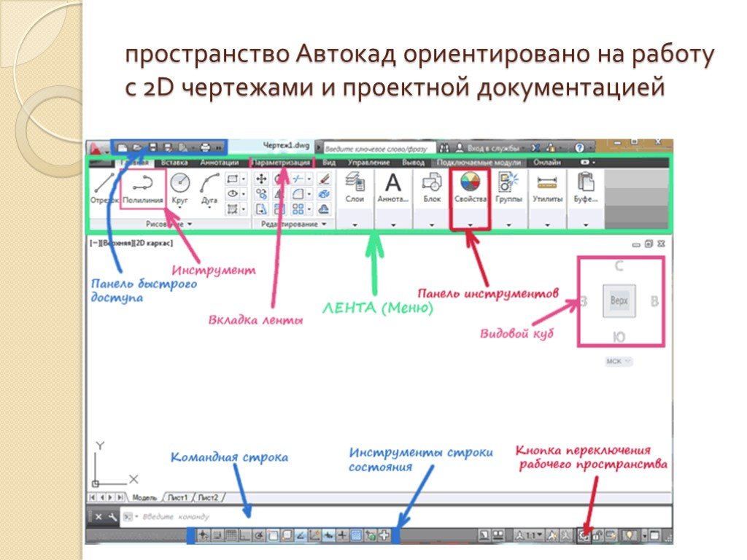Toggle Object snap in status bar

tap(273, 536)
